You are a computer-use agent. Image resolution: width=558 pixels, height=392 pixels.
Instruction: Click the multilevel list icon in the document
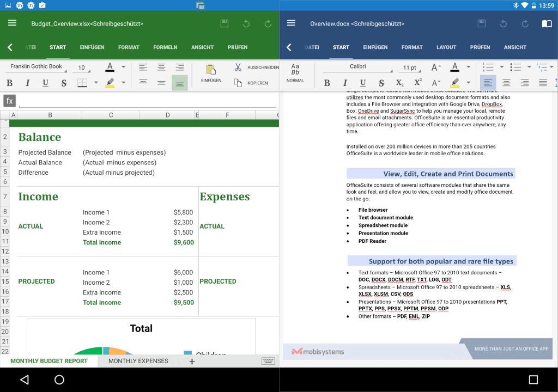(x=542, y=67)
